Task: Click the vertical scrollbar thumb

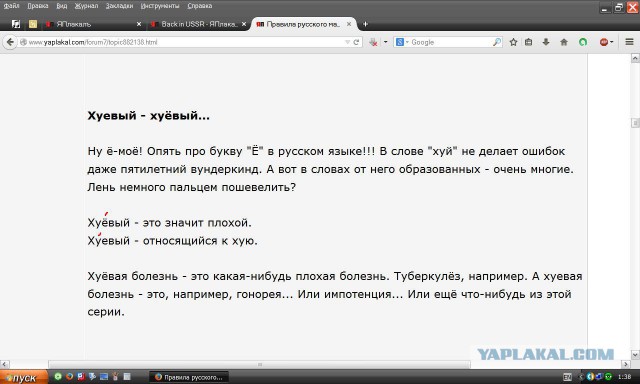Action: tap(635, 122)
